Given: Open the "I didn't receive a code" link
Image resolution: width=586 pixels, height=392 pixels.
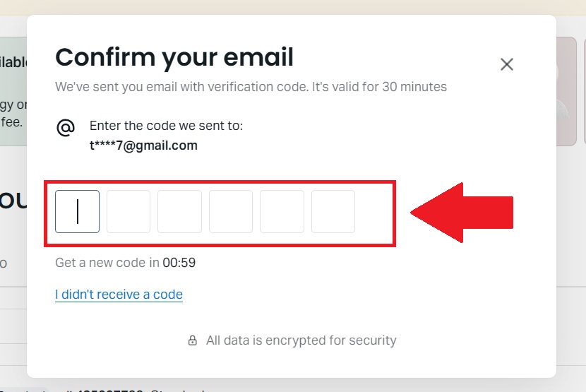Looking at the screenshot, I should click(119, 295).
